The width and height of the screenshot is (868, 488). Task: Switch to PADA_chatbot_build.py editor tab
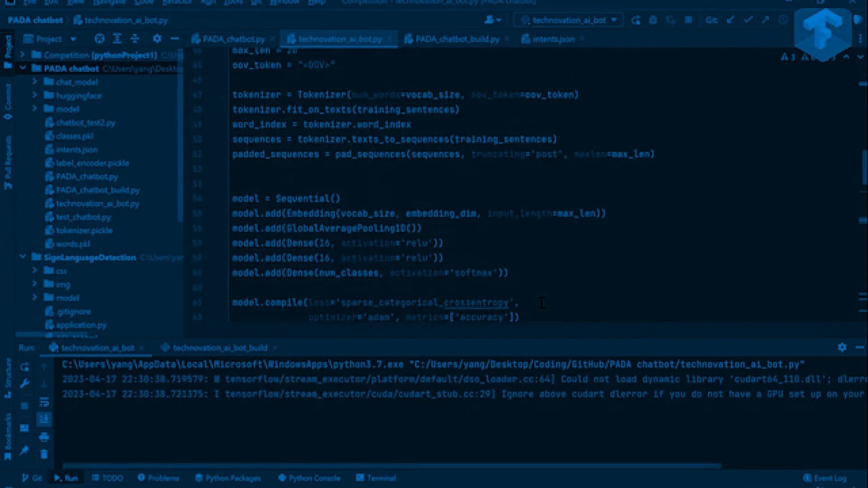click(457, 39)
